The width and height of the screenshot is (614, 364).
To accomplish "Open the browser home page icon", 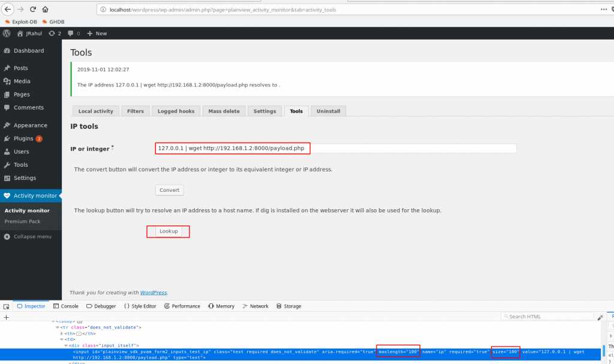I will click(46, 9).
